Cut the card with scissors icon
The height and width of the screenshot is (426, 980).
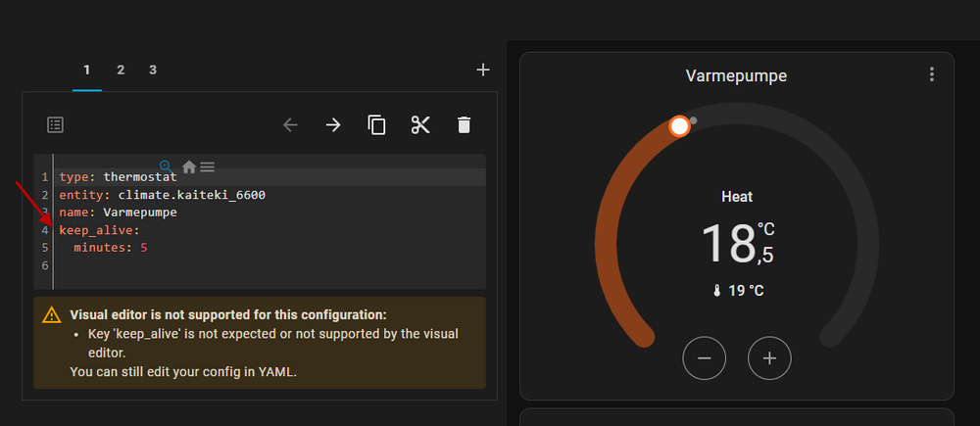coord(420,124)
